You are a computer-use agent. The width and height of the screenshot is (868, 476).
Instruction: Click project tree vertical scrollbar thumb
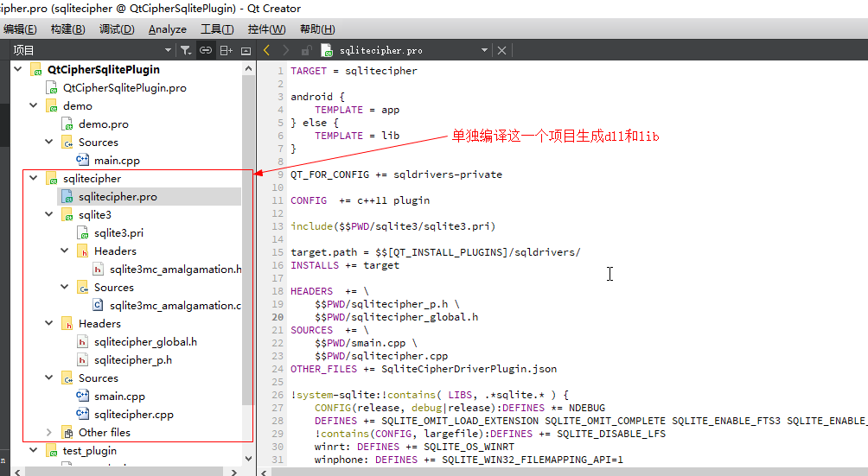pyautogui.click(x=248, y=238)
